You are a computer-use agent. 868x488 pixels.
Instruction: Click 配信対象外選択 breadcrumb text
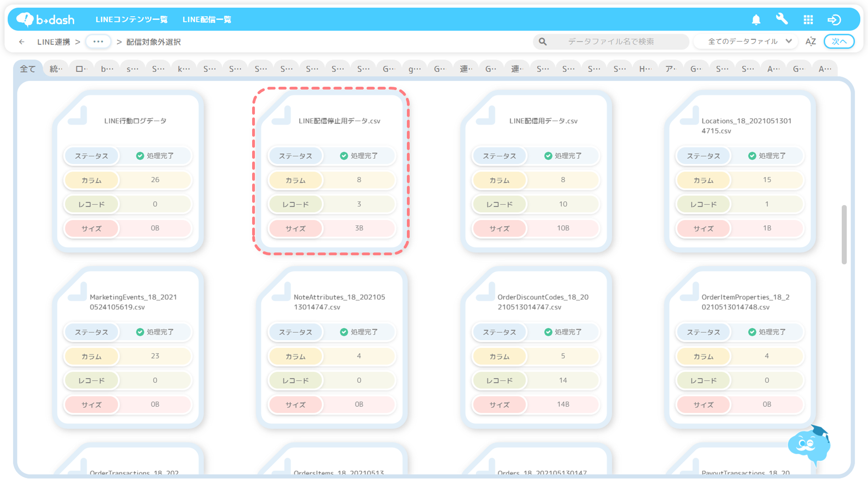[153, 42]
